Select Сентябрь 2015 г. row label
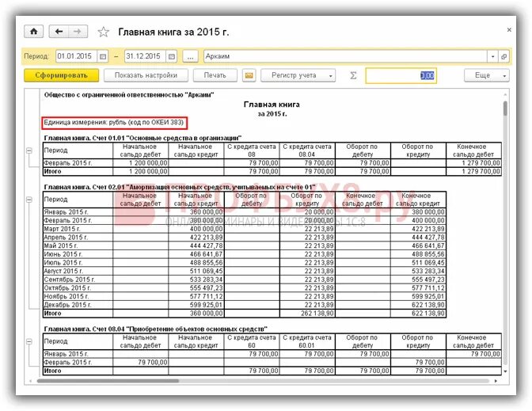The width and height of the screenshot is (532, 411). click(x=78, y=280)
